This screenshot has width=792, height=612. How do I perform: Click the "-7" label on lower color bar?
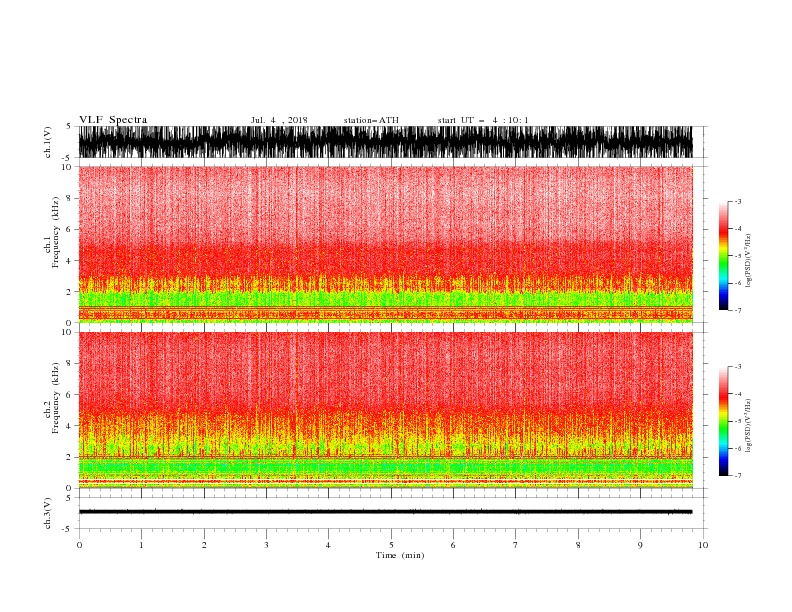(737, 476)
